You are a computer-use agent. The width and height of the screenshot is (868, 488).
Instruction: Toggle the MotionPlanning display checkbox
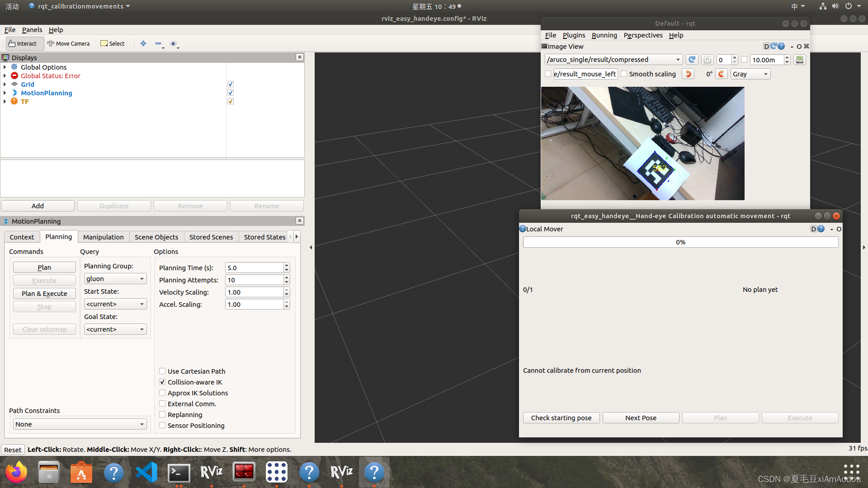click(231, 93)
